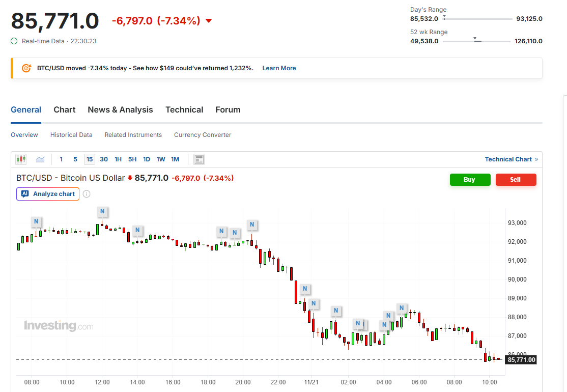Click the info icon beside Analyze chart
Viewport: 567px width, 392px height.
tap(87, 194)
